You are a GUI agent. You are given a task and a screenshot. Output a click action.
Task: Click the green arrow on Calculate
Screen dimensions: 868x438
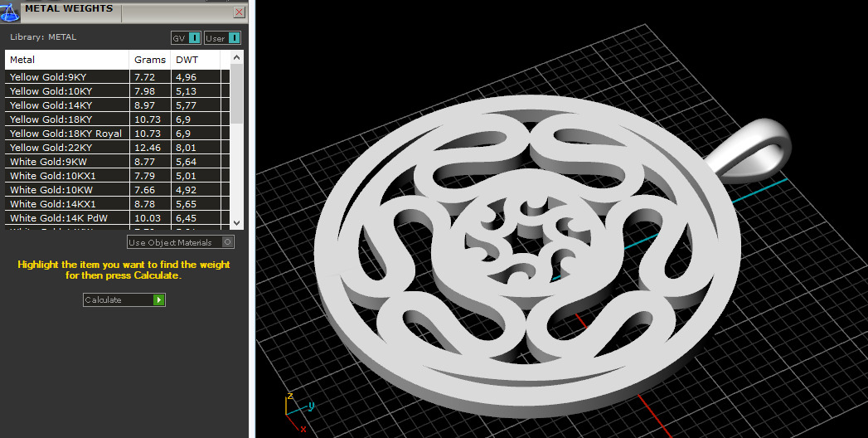point(159,299)
